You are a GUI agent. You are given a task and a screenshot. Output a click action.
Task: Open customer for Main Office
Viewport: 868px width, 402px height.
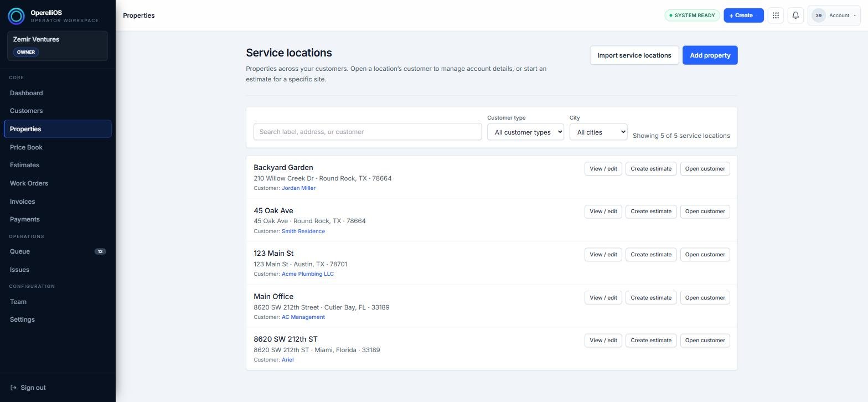point(705,298)
